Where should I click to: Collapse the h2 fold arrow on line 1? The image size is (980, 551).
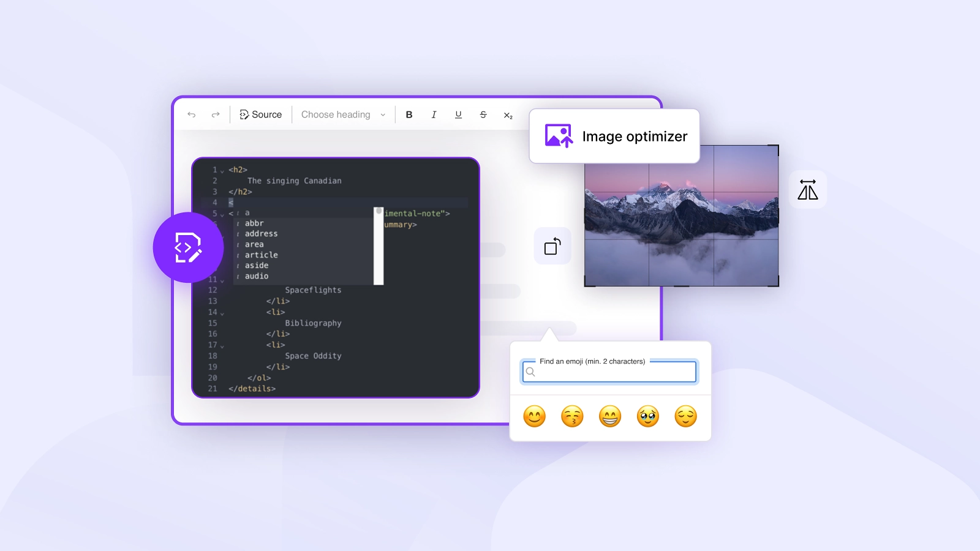tap(222, 171)
